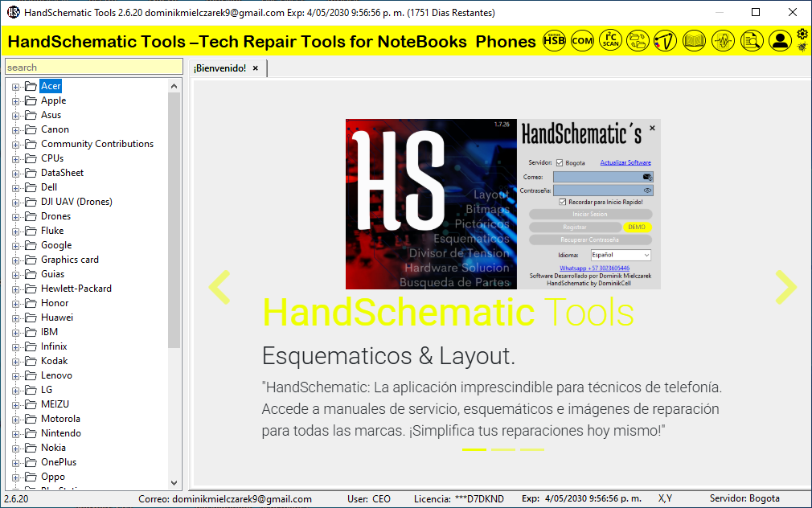Click the bug report icon
Image resolution: width=812 pixels, height=508 pixels.
point(802,47)
